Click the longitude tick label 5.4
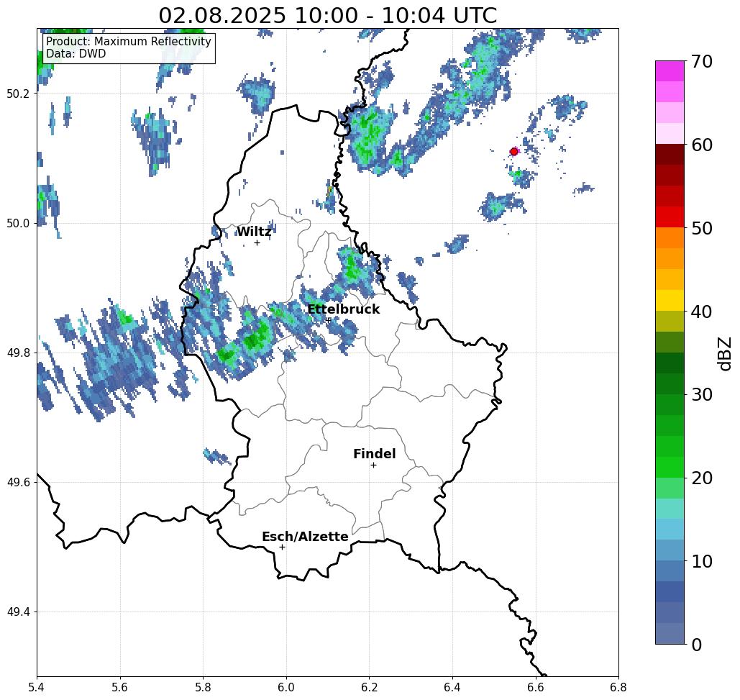This screenshot has width=740, height=700. (x=37, y=688)
